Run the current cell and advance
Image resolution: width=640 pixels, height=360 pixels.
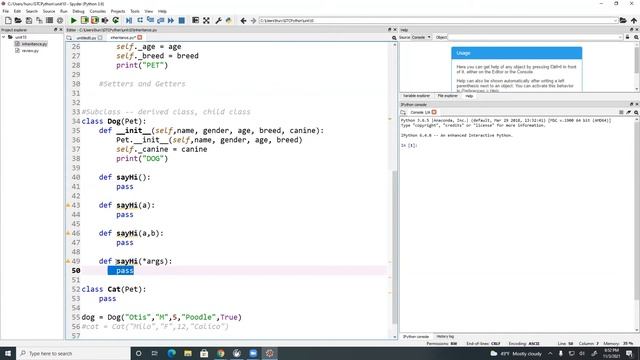click(95, 20)
